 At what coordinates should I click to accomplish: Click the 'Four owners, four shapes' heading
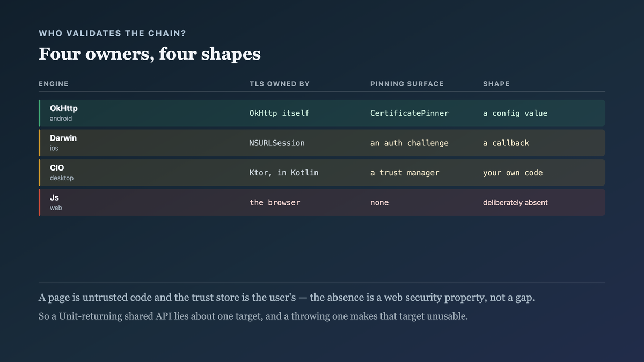click(150, 54)
